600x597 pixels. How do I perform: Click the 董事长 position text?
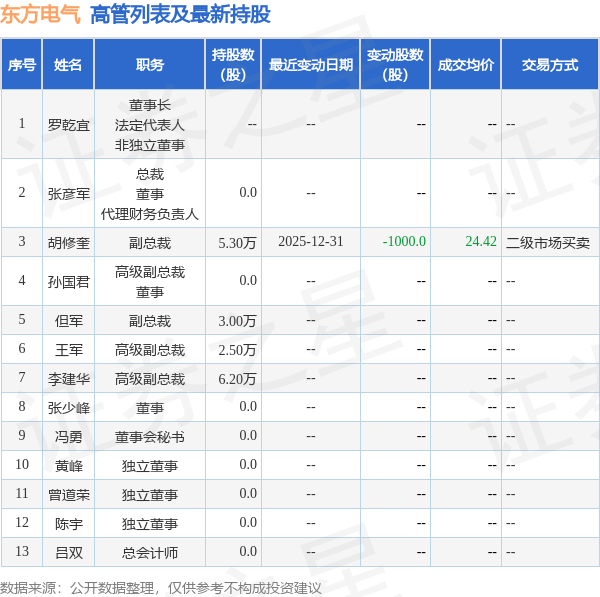150,105
